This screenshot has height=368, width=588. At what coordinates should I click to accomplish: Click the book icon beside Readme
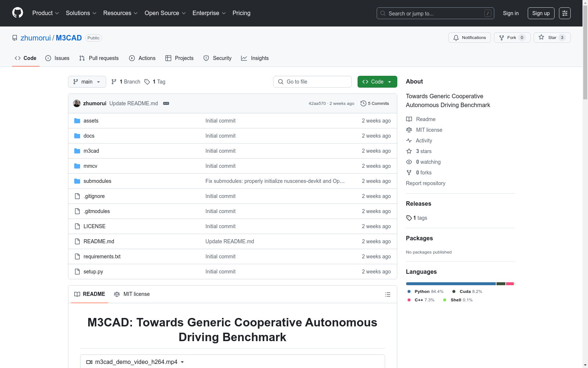click(409, 119)
